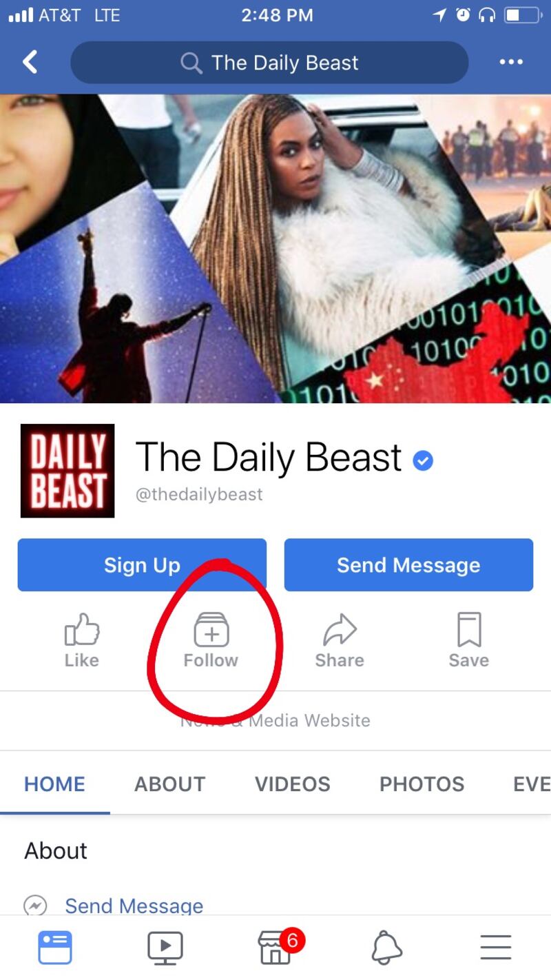The width and height of the screenshot is (551, 980).
Task: Save the page with bookmark icon
Action: click(x=469, y=641)
